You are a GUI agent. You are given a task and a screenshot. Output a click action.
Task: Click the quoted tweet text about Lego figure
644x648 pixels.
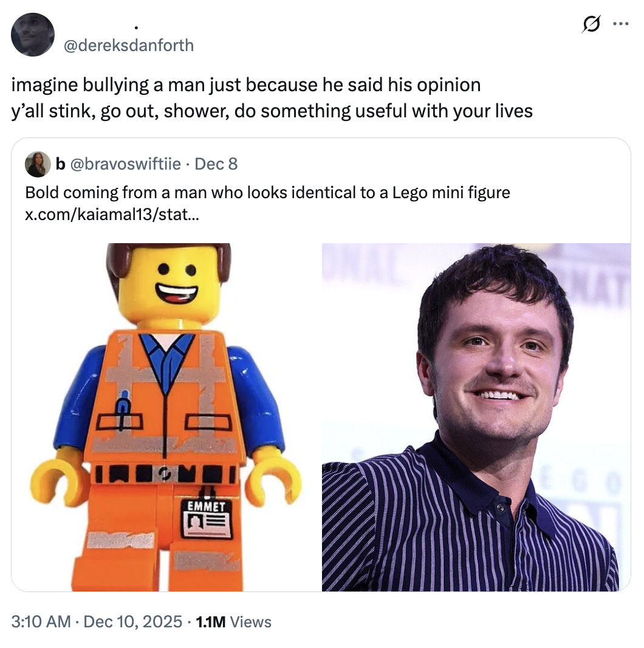268,193
